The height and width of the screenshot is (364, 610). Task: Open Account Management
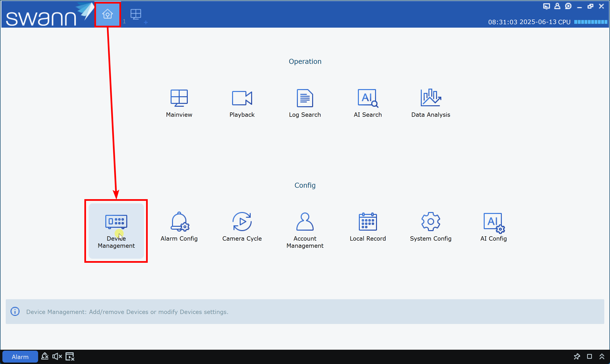click(305, 230)
